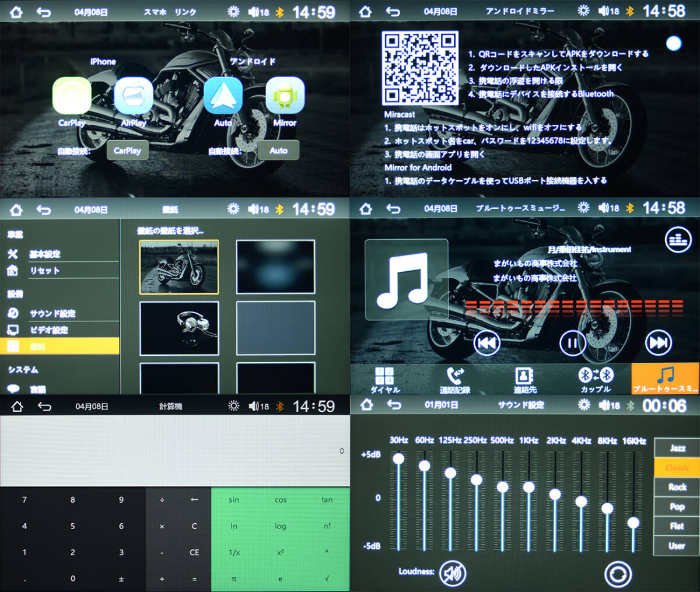Tap calculator square root key
700x592 pixels.
tap(327, 579)
